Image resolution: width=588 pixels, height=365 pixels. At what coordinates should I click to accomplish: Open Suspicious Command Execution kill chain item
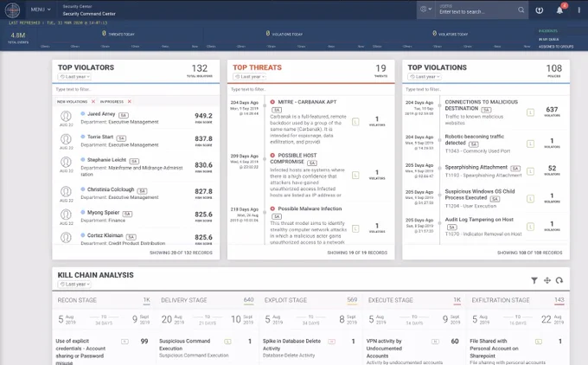pos(184,344)
